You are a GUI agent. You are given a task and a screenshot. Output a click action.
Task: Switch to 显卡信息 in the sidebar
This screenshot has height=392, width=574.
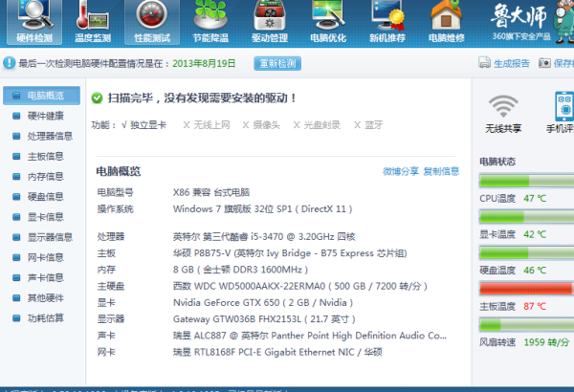click(45, 216)
